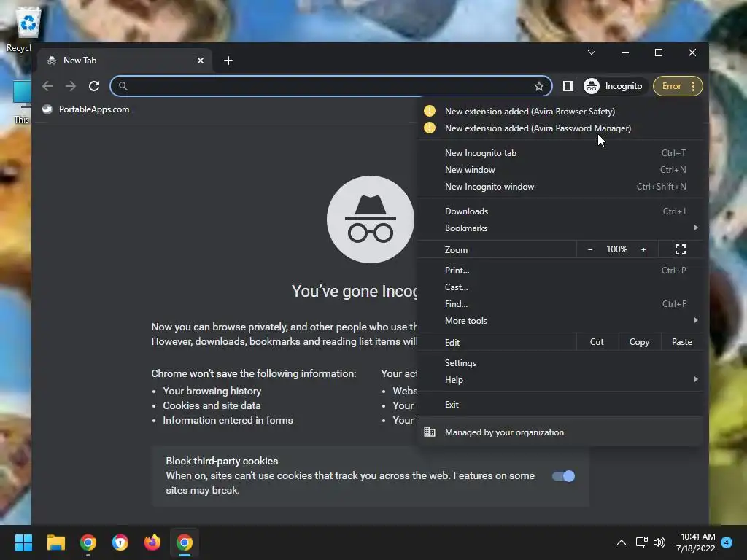Click the reload page icon
This screenshot has width=747, height=560.
pos(94,86)
